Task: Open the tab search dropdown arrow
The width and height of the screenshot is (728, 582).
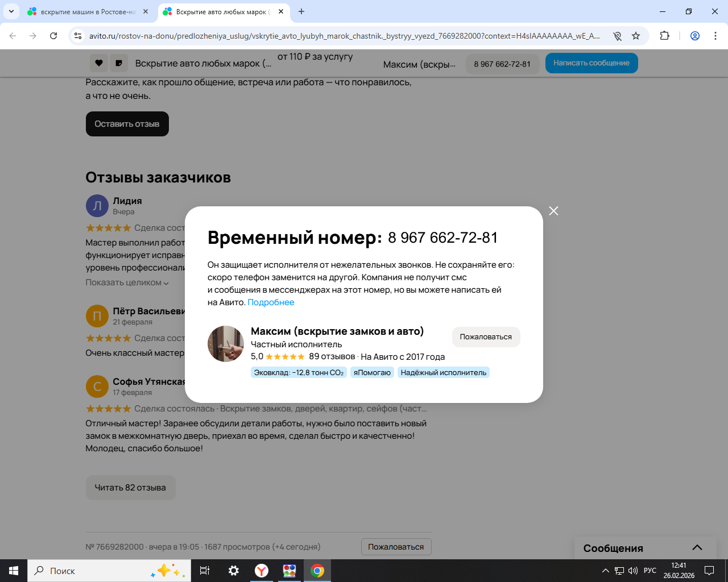Action: point(11,11)
